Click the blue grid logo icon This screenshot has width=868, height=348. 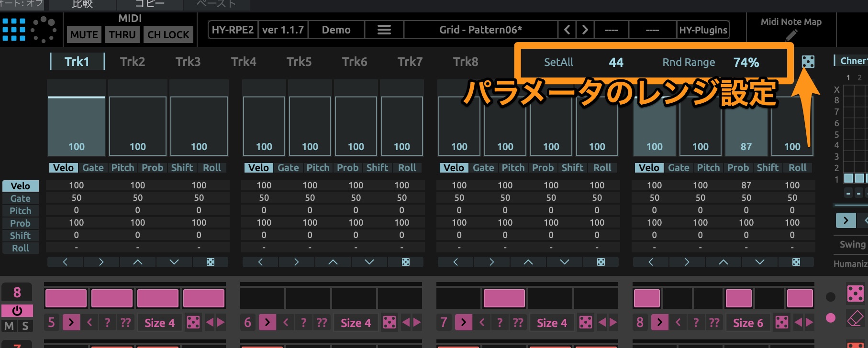[x=14, y=30]
